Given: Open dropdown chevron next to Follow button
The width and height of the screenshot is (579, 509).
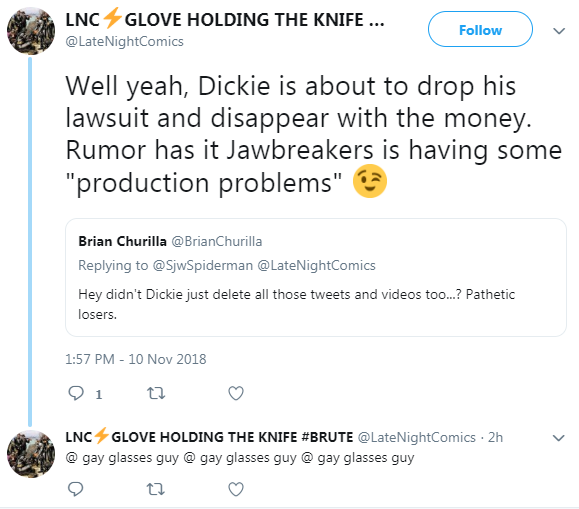Looking at the screenshot, I should coord(559,31).
